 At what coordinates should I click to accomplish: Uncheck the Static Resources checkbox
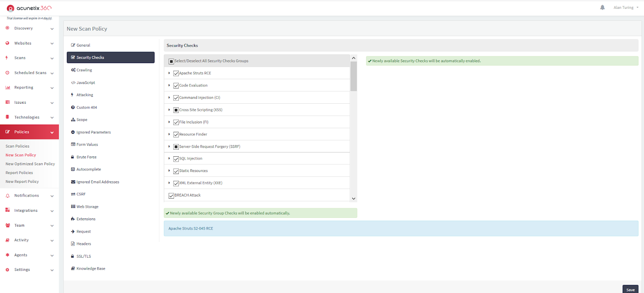coord(176,171)
